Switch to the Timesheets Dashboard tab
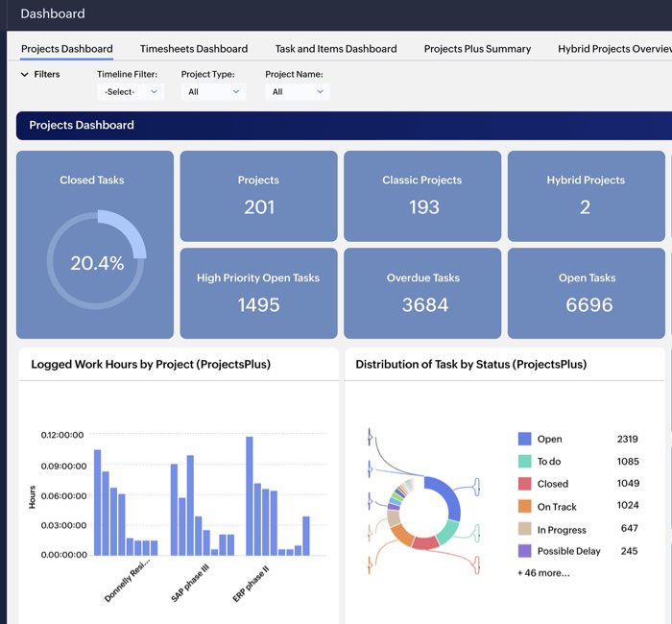The width and height of the screenshot is (672, 624). [x=193, y=49]
